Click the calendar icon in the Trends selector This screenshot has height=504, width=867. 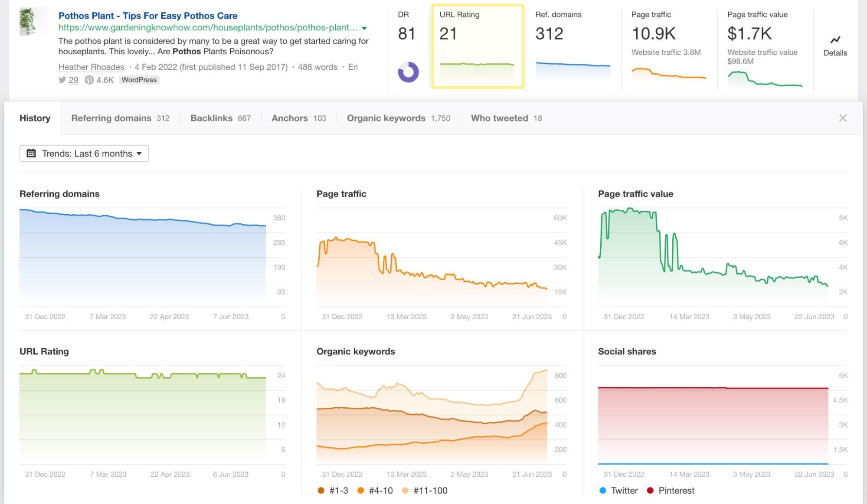pyautogui.click(x=30, y=153)
